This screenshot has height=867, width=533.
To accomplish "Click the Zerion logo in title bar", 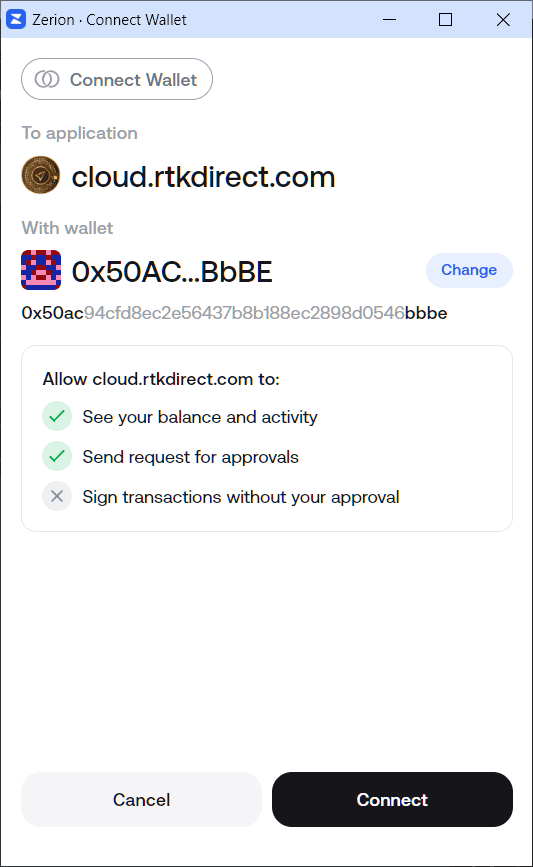I will coord(15,19).
